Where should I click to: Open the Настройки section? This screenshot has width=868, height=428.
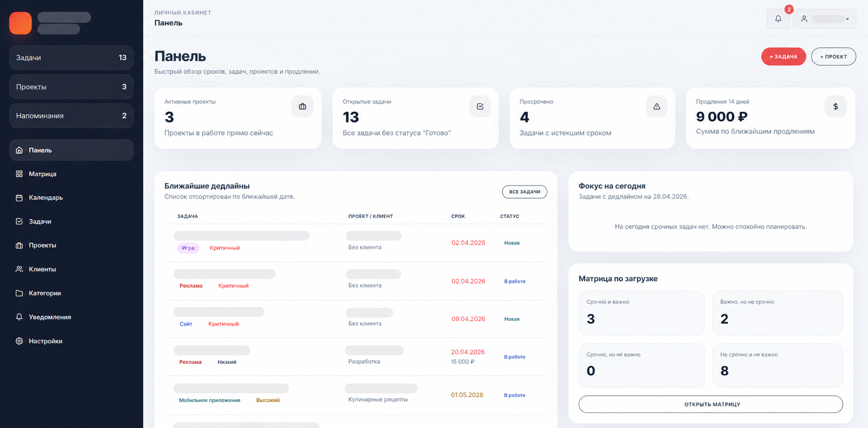click(71, 341)
